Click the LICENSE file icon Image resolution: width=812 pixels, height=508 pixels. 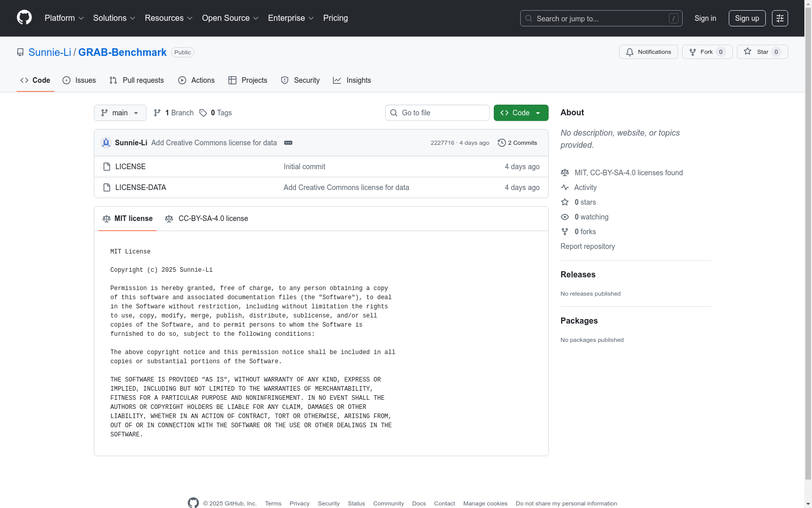pyautogui.click(x=107, y=167)
